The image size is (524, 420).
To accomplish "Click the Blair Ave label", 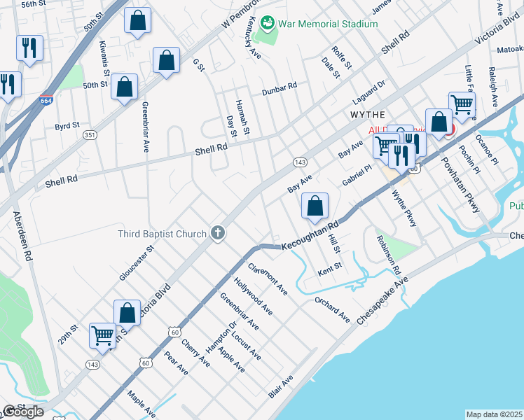I will coord(280,386).
